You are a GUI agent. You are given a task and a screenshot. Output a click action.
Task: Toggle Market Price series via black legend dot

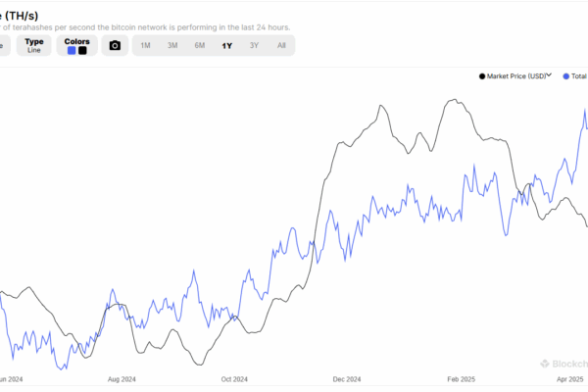482,76
